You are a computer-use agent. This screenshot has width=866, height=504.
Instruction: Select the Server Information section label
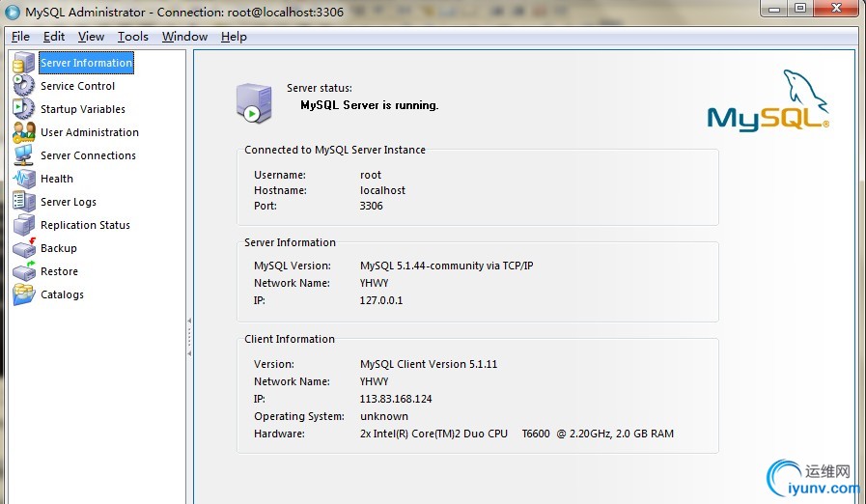(x=86, y=63)
